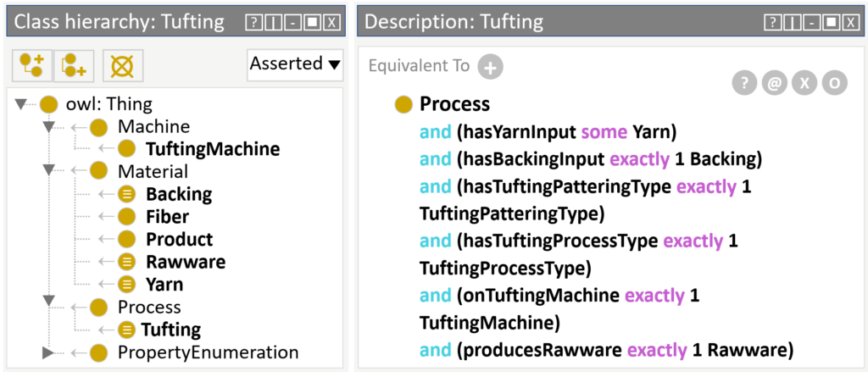
Task: Select the TuftingMachine class
Action: click(x=213, y=149)
